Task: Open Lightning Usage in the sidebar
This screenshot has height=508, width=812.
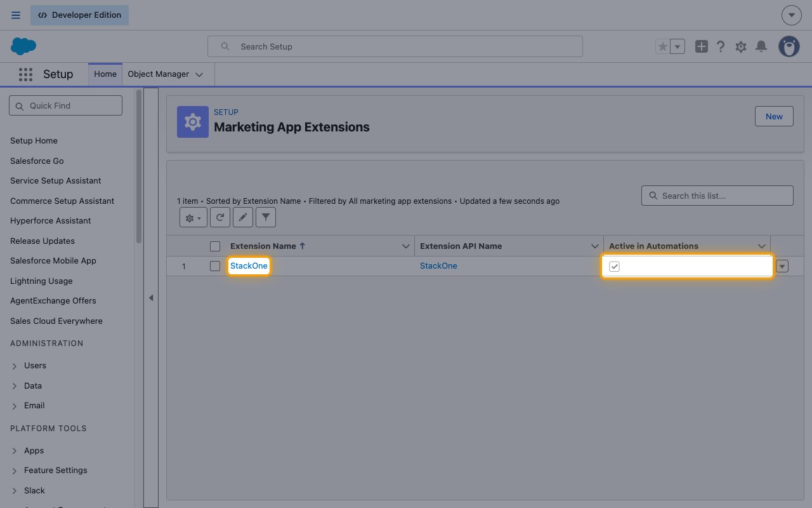Action: point(41,281)
